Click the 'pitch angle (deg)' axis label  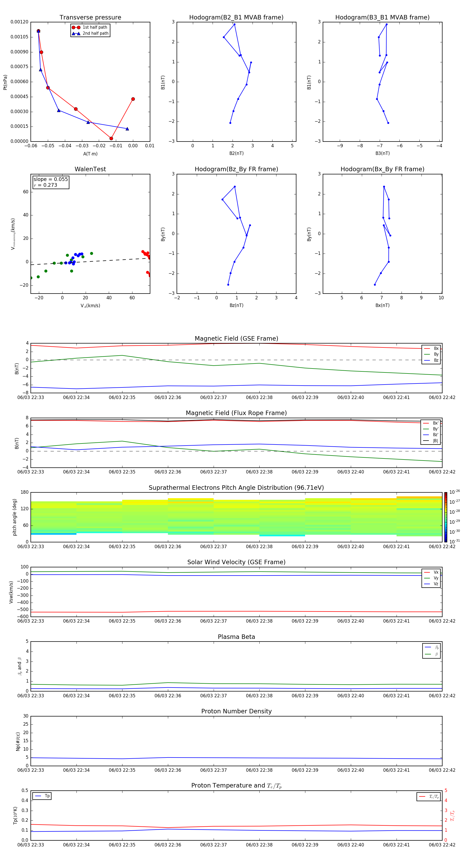(x=14, y=517)
